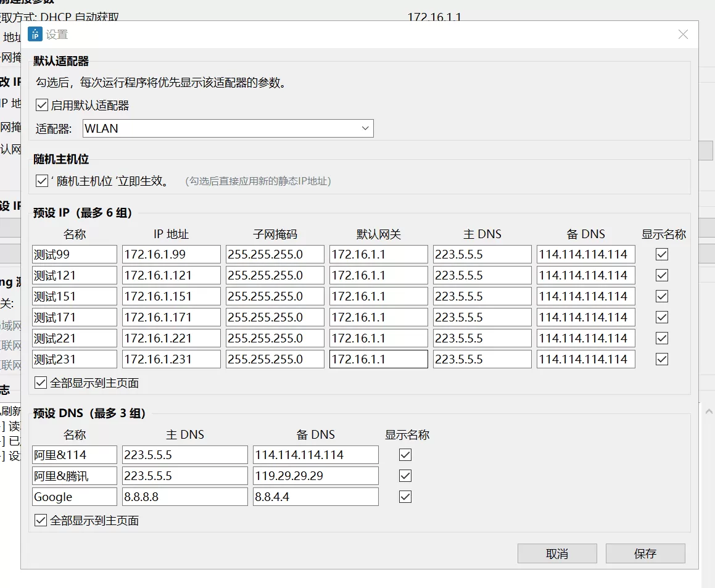Click the 子网掩码 column header in 预设 IP
Image resolution: width=715 pixels, height=588 pixels.
(275, 234)
